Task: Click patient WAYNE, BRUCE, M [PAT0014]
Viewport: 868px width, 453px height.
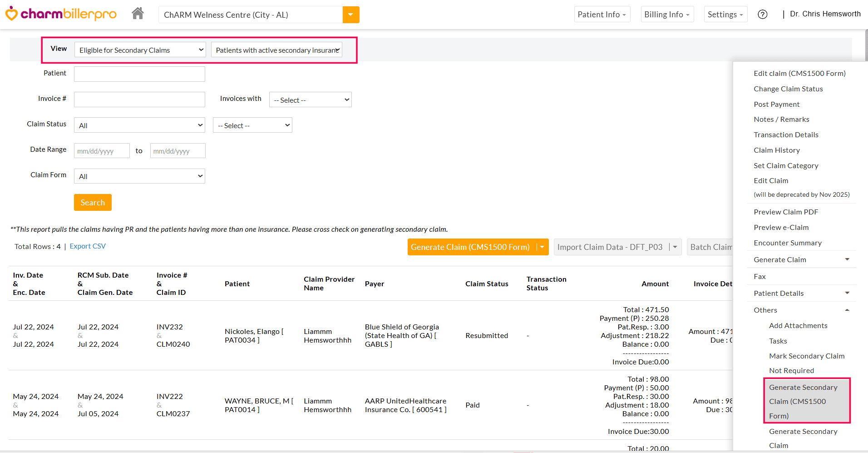Action: (259, 405)
